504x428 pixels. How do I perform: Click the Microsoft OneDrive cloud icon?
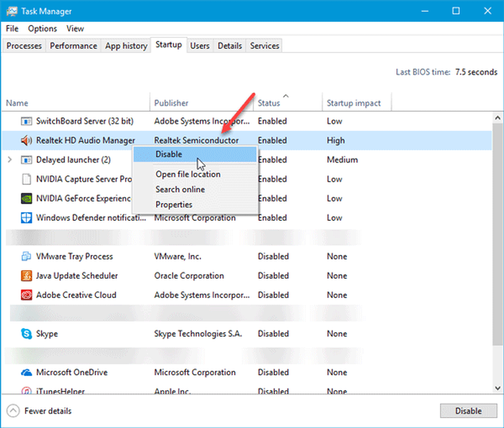click(26, 373)
